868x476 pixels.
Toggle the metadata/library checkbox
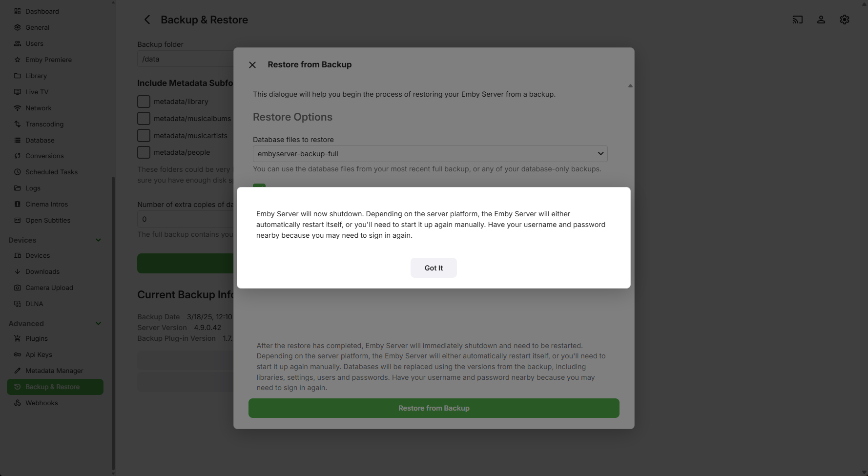(144, 102)
